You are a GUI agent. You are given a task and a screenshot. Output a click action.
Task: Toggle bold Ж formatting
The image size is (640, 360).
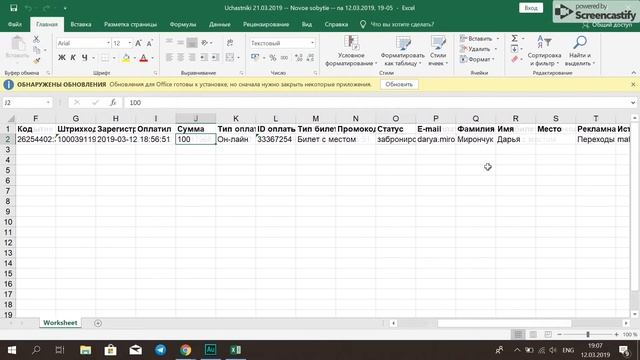pyautogui.click(x=62, y=58)
